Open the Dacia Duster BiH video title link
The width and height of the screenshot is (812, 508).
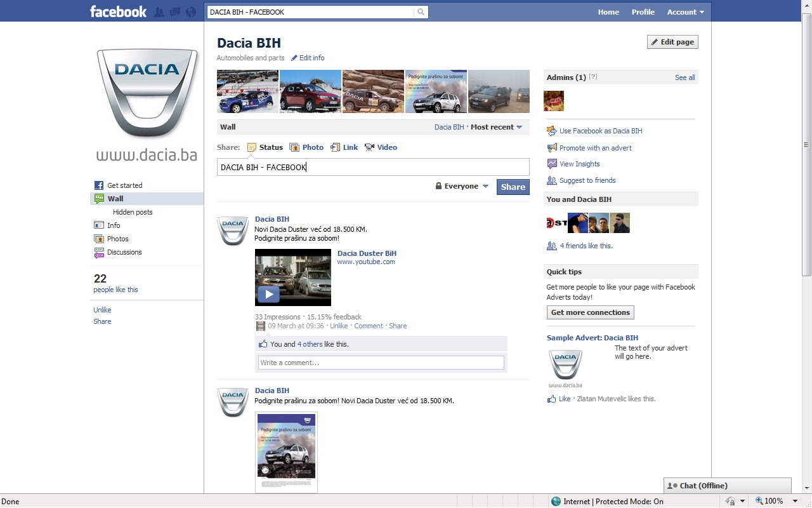tap(367, 253)
